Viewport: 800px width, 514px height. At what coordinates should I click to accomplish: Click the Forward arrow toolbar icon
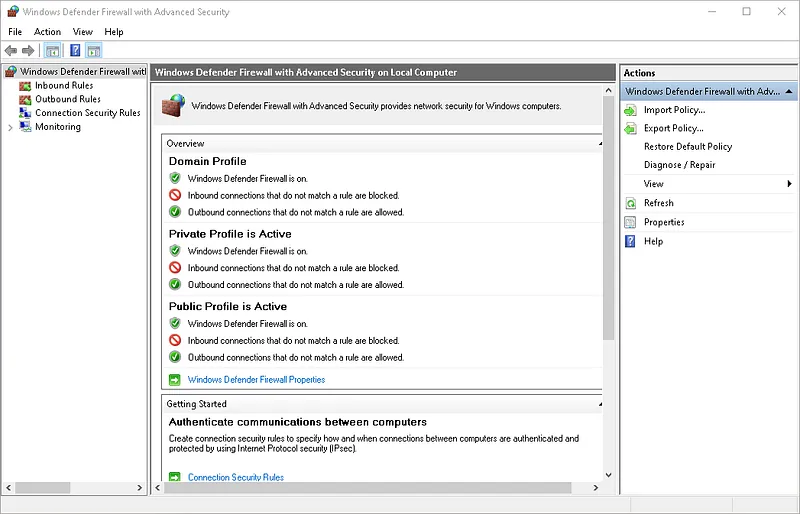[28, 51]
